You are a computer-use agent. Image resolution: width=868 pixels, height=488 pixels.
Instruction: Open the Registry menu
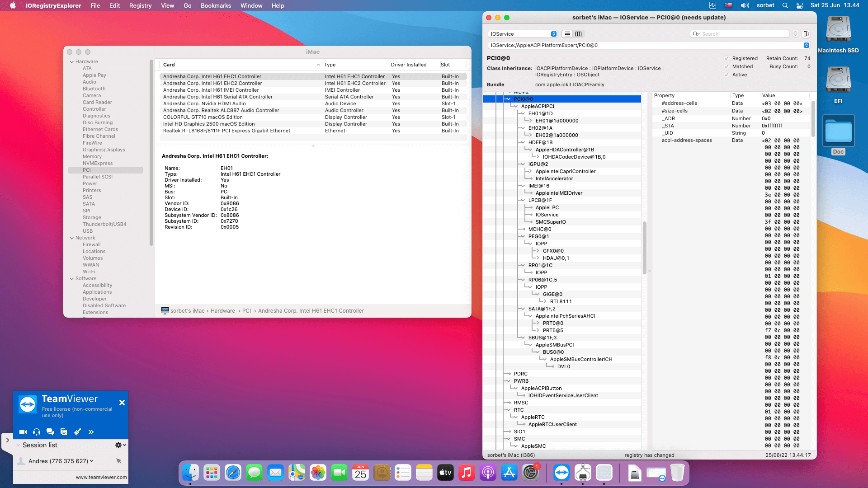[x=140, y=5]
